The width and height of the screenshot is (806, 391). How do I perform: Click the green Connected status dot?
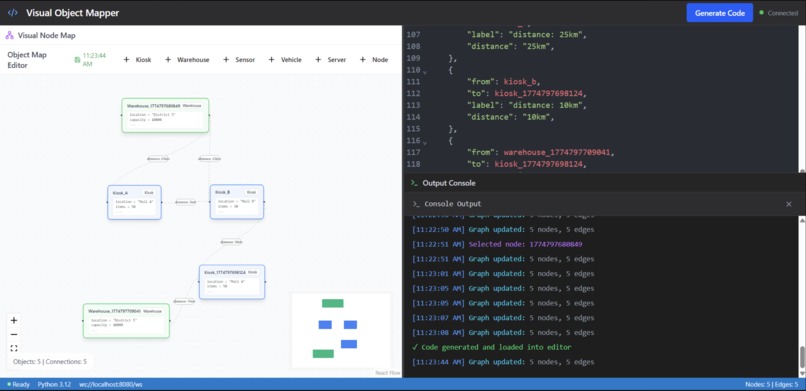click(x=762, y=12)
